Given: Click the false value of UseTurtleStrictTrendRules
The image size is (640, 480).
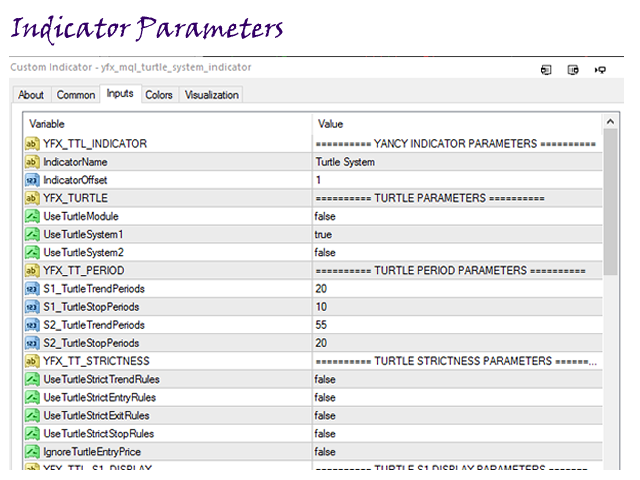Looking at the screenshot, I should (x=325, y=380).
